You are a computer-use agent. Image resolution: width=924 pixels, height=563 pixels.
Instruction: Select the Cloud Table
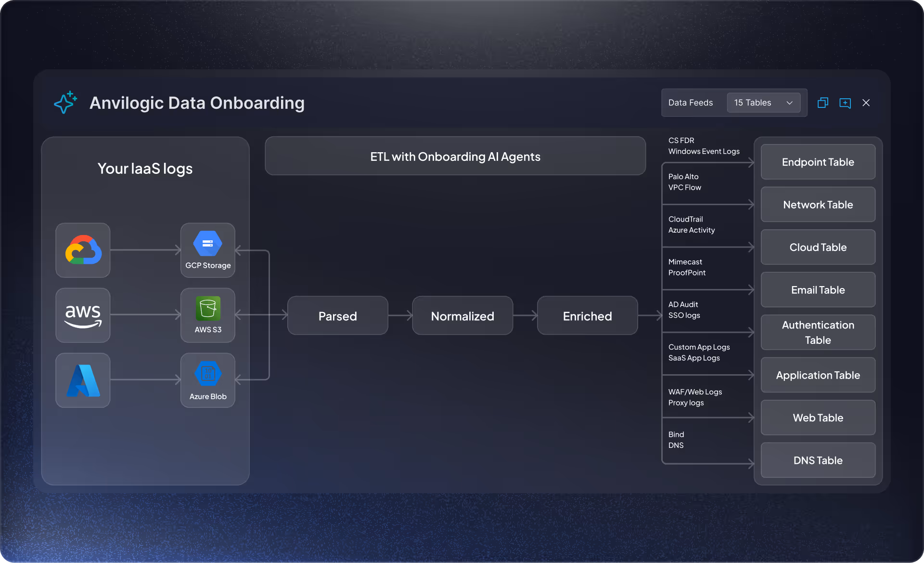pos(818,248)
